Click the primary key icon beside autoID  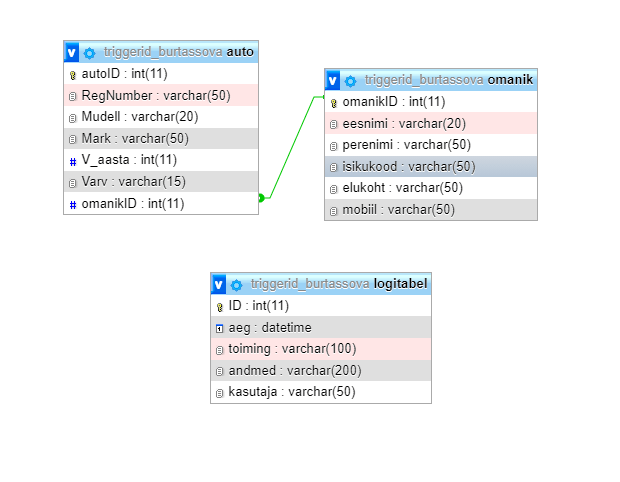73,75
